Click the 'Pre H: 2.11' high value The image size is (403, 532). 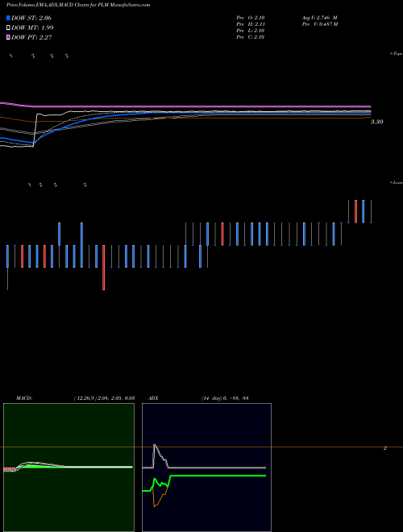point(251,24)
